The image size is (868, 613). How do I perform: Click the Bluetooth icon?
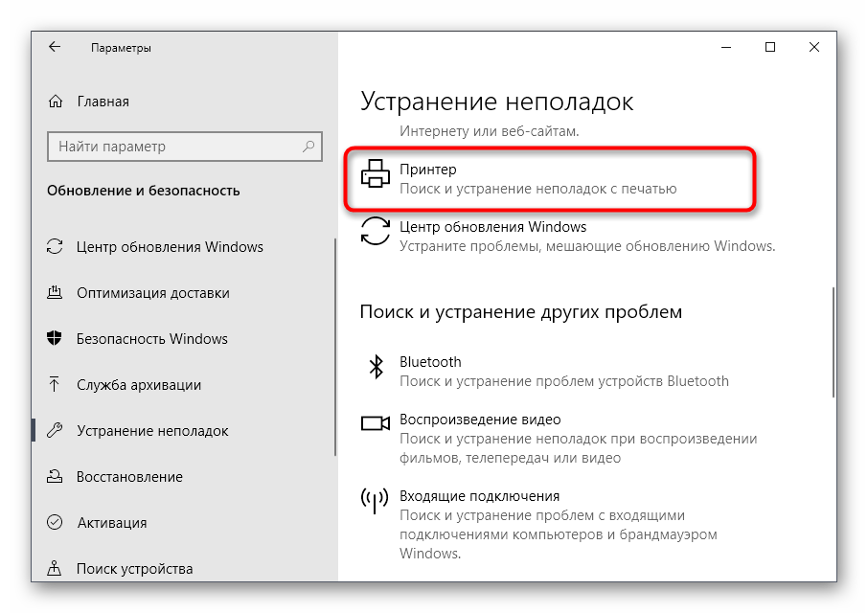click(376, 366)
